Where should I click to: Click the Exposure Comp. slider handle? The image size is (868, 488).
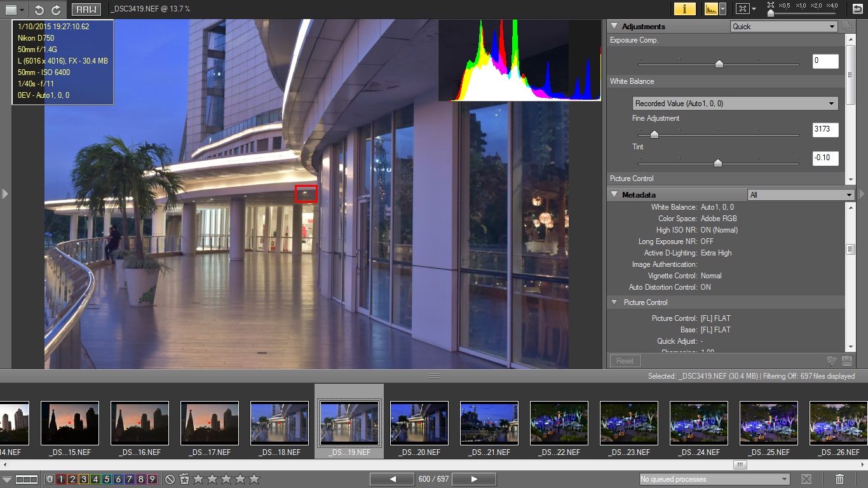point(719,64)
